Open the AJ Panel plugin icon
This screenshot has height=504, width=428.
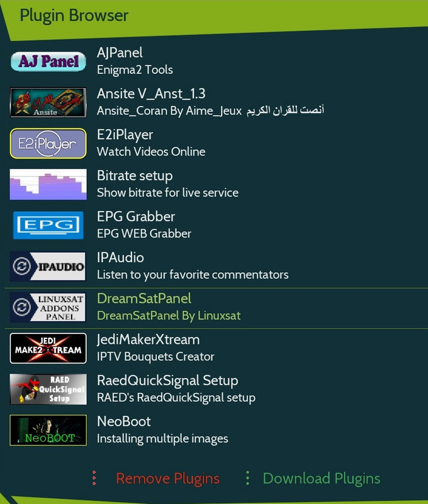click(x=48, y=61)
